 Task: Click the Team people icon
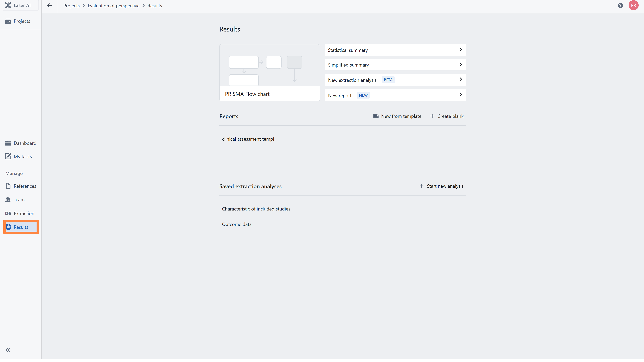[8, 199]
